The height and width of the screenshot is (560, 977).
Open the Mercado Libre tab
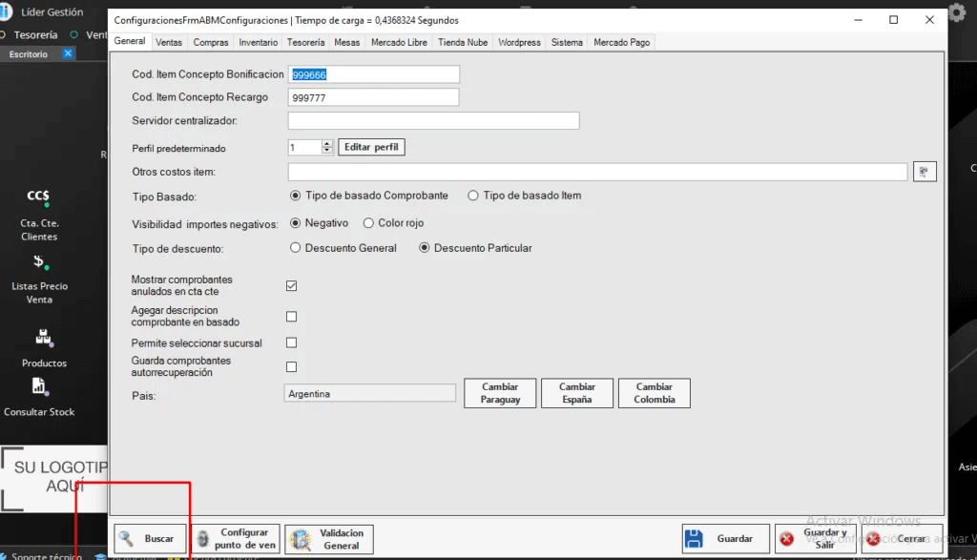[399, 42]
